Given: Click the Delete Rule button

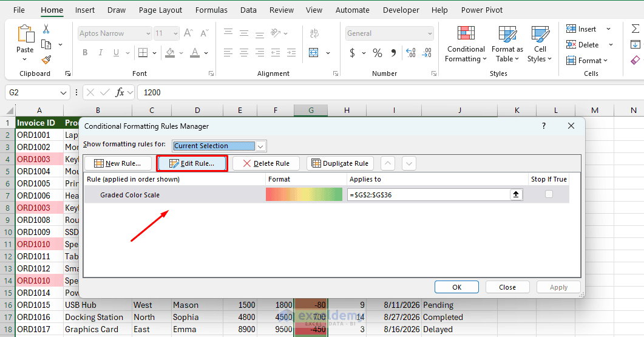Looking at the screenshot, I should pyautogui.click(x=266, y=163).
